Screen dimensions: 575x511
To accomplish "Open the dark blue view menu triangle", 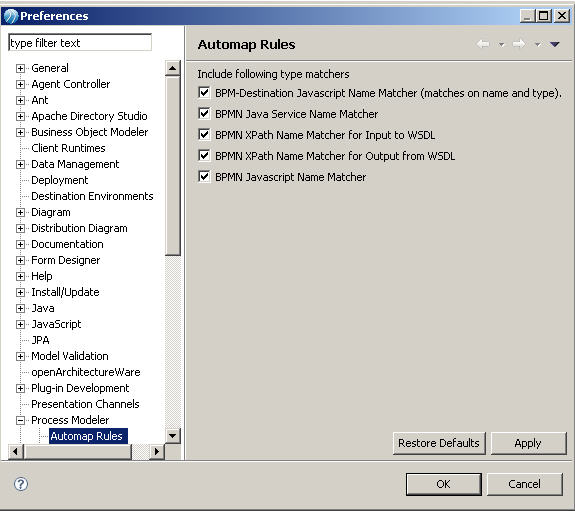I will point(555,44).
